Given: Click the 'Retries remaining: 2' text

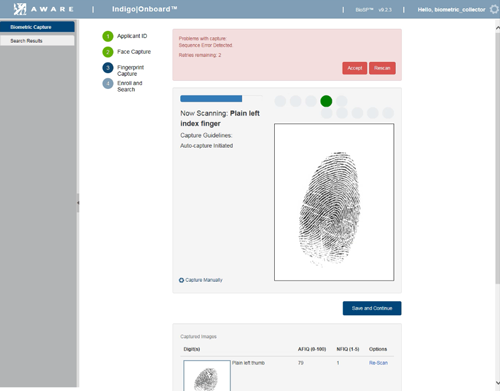Looking at the screenshot, I should point(200,55).
